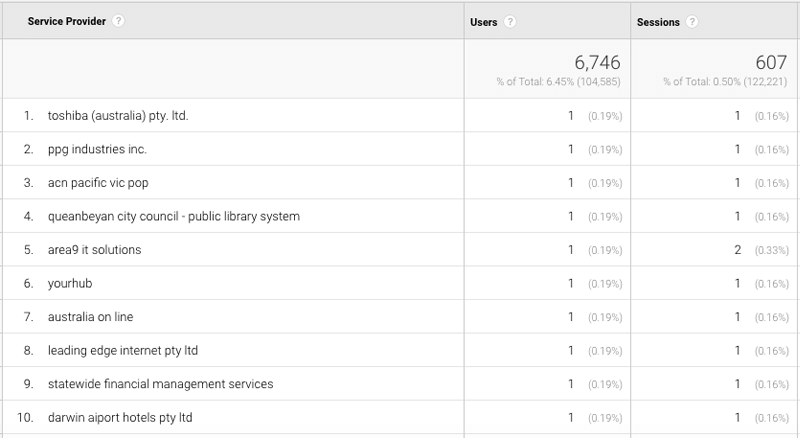The image size is (800, 438).
Task: Open darwin aiport hotels pty ltd
Action: click(x=120, y=418)
